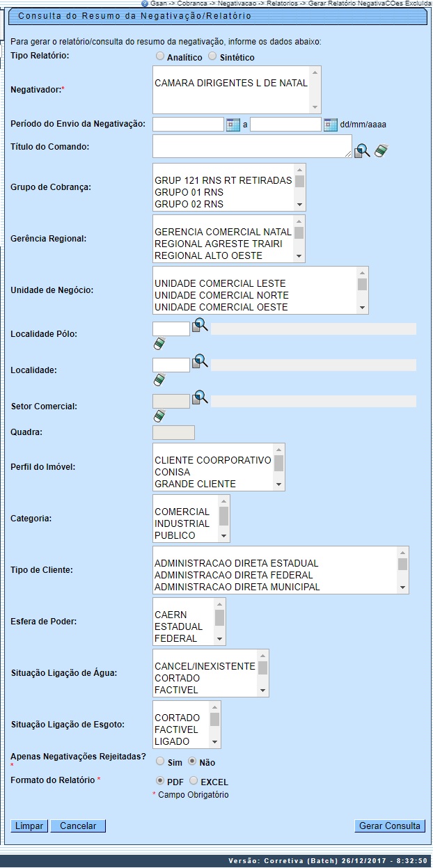Select CLIENTE COORPORATIVO profile
The image size is (433, 868).
point(213,460)
